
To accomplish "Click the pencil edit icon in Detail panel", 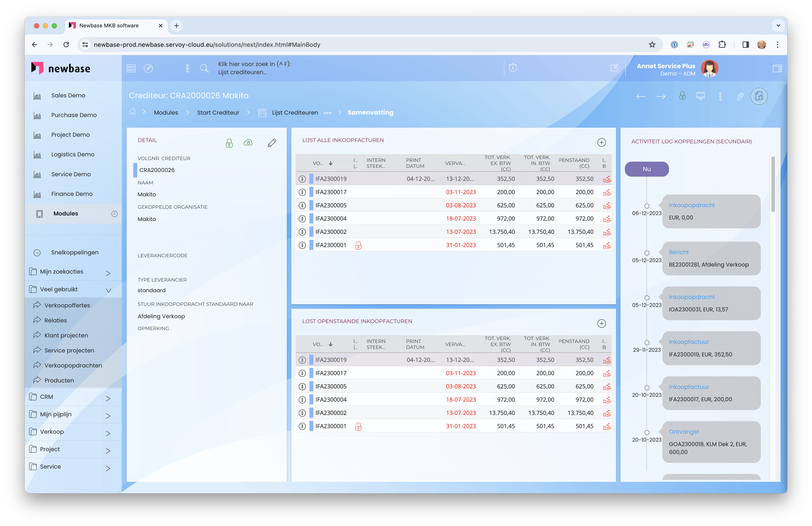I will click(272, 143).
